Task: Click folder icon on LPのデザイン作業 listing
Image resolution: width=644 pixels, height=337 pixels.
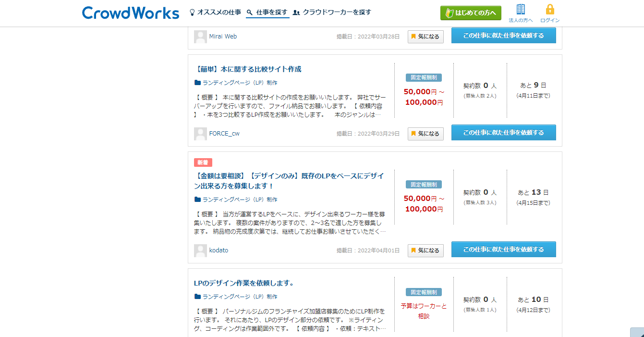Action: tap(197, 297)
